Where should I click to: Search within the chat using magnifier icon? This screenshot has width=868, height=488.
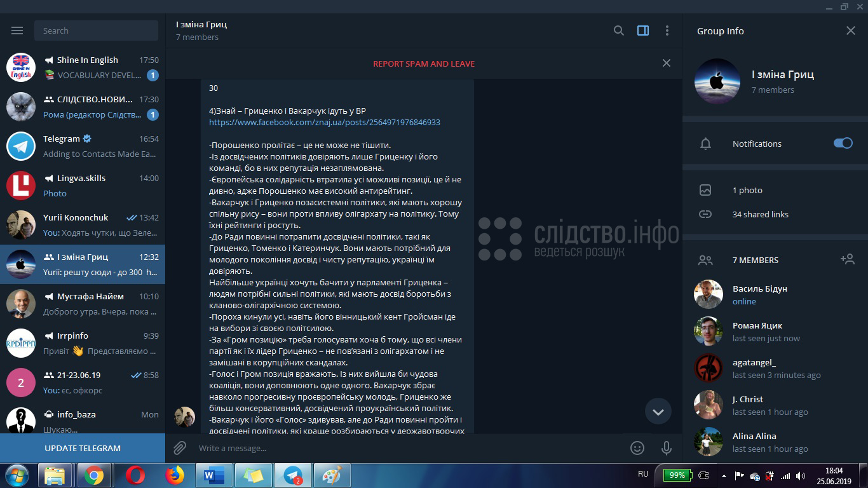click(618, 30)
